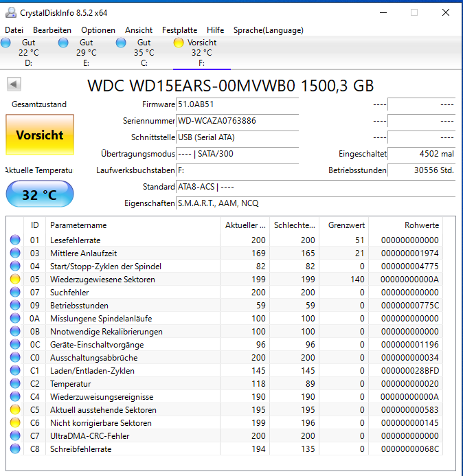The width and height of the screenshot is (463, 476).
Task: Click the yellow status orb for drive F:
Action: coord(179,43)
